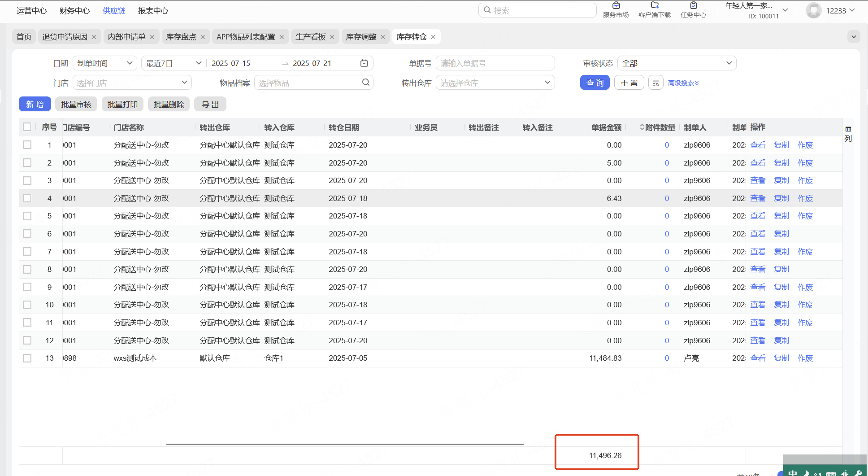Check the checkbox for row 12
This screenshot has width=868, height=476.
click(27, 341)
